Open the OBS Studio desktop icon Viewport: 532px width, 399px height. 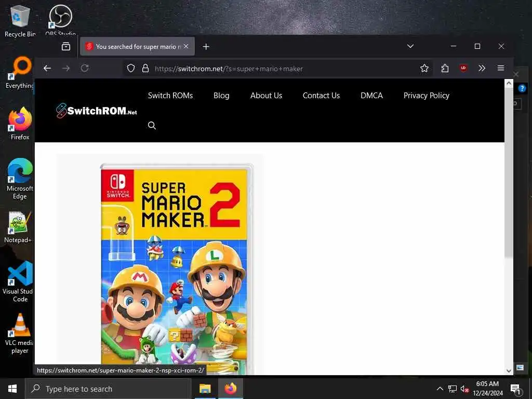click(60, 20)
